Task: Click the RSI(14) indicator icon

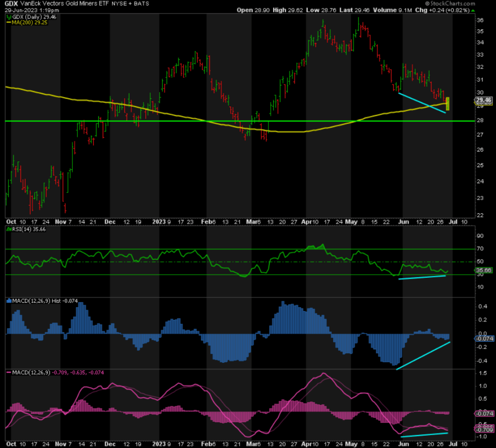Action: click(x=9, y=229)
